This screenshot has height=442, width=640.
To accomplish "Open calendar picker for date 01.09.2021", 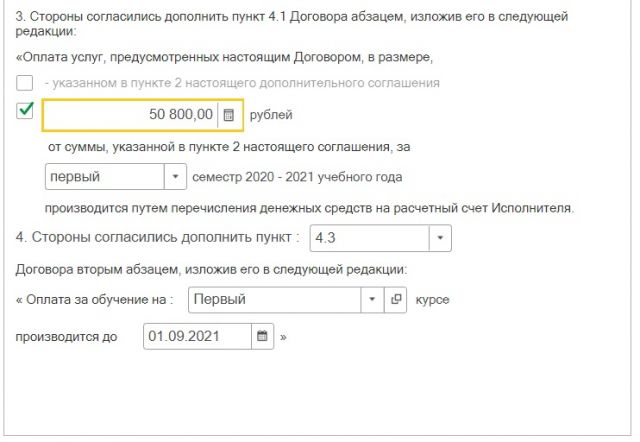I will (262, 336).
